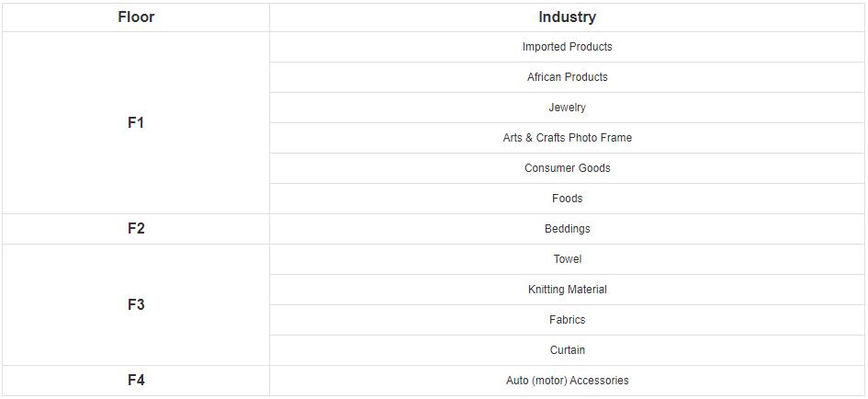Click the Industry column header
Screen dimensions: 868x399
(567, 17)
